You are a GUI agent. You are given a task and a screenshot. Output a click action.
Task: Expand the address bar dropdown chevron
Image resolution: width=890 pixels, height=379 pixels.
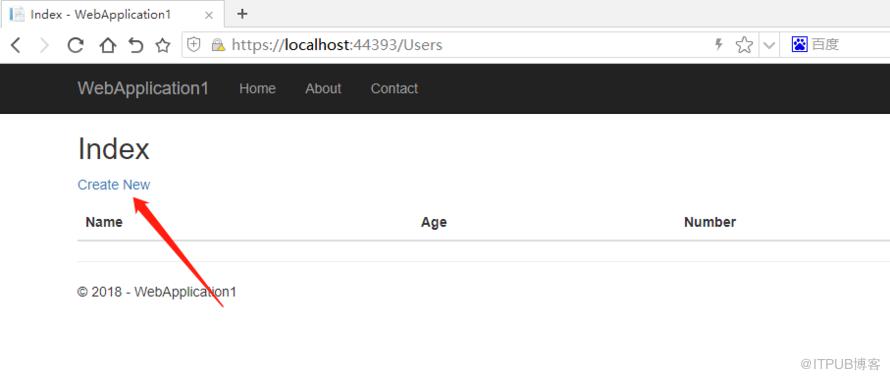(x=769, y=45)
